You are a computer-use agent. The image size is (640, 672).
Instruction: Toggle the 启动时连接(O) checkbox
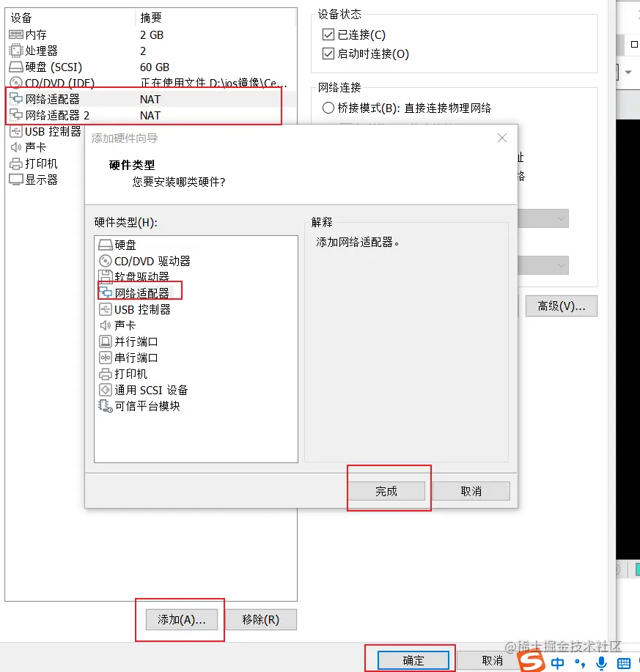(x=326, y=53)
